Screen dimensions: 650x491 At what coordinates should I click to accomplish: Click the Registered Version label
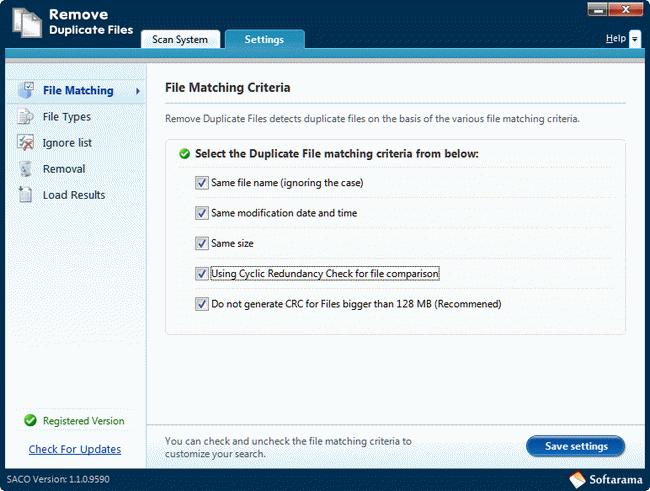(84, 421)
